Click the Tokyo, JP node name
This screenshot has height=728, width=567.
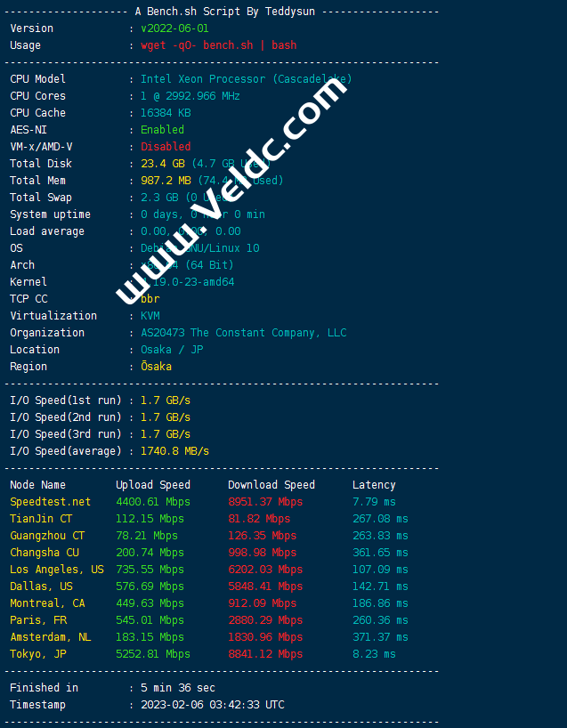point(37,654)
